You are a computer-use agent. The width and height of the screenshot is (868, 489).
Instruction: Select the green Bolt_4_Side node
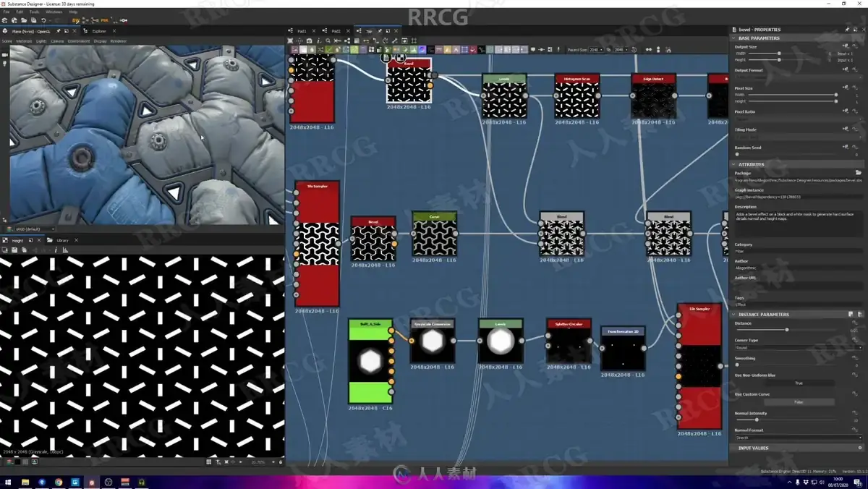370,361
